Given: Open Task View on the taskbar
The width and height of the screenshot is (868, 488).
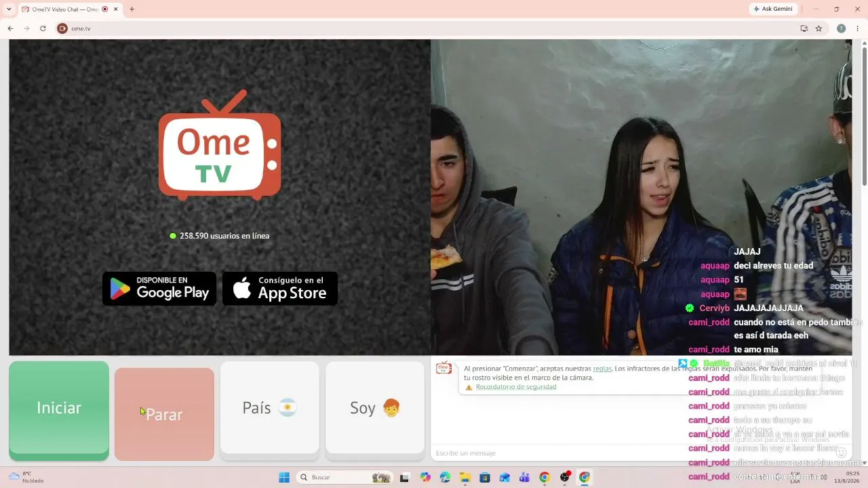Looking at the screenshot, I should tap(404, 477).
